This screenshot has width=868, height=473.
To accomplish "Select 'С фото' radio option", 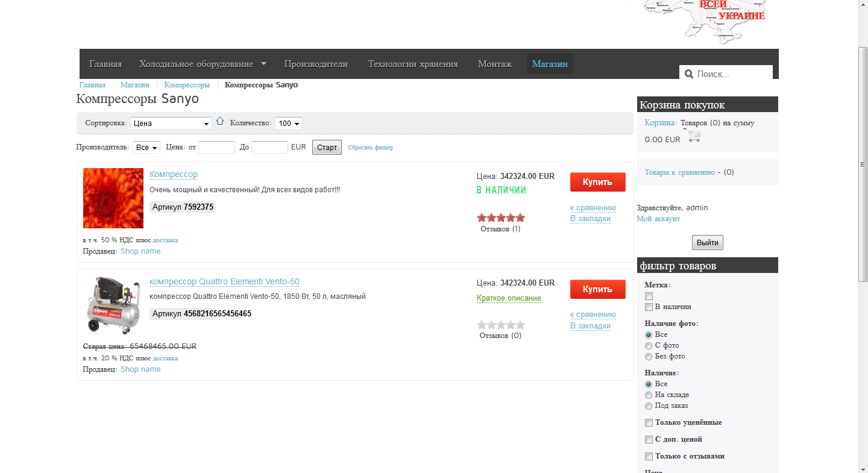I will coord(649,345).
